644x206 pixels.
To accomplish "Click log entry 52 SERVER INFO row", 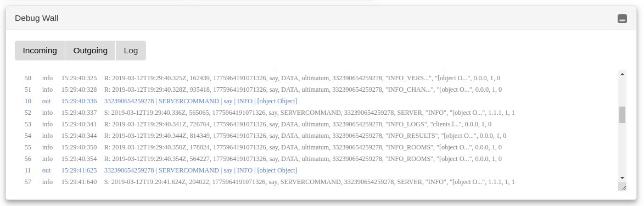I will pyautogui.click(x=270, y=113).
